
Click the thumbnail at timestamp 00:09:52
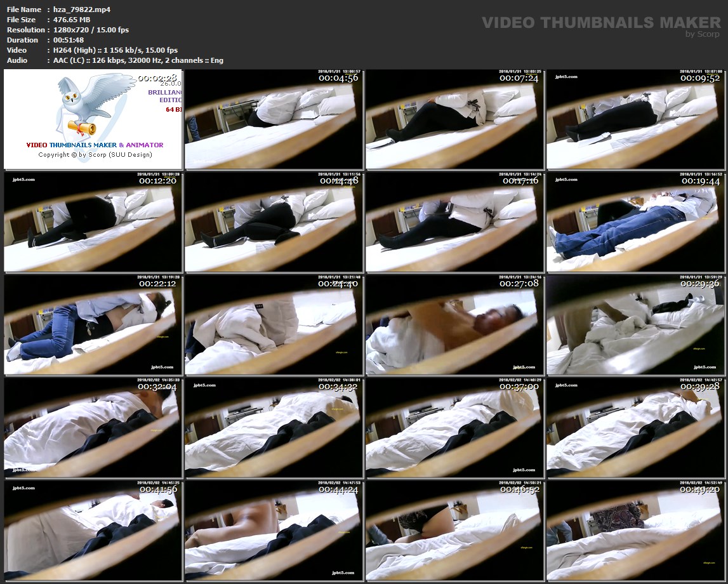coord(635,119)
